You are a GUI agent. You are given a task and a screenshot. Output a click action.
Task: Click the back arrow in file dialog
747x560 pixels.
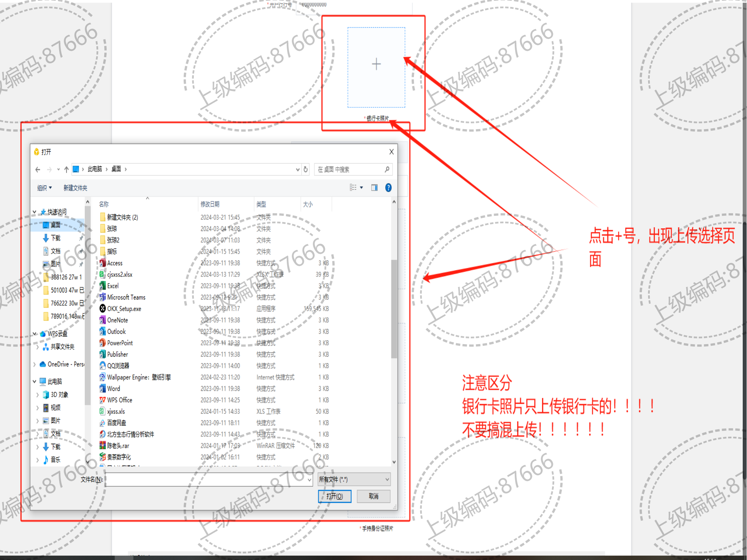point(38,170)
